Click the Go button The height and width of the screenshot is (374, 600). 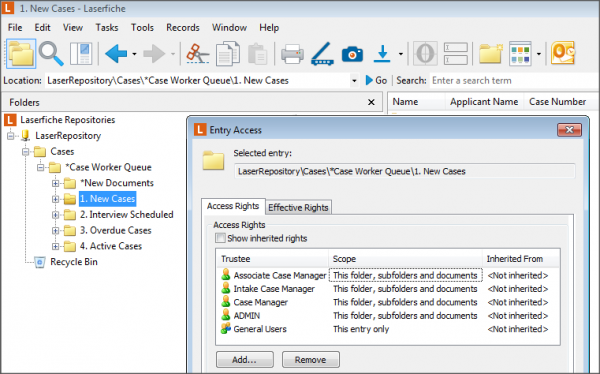coord(377,80)
